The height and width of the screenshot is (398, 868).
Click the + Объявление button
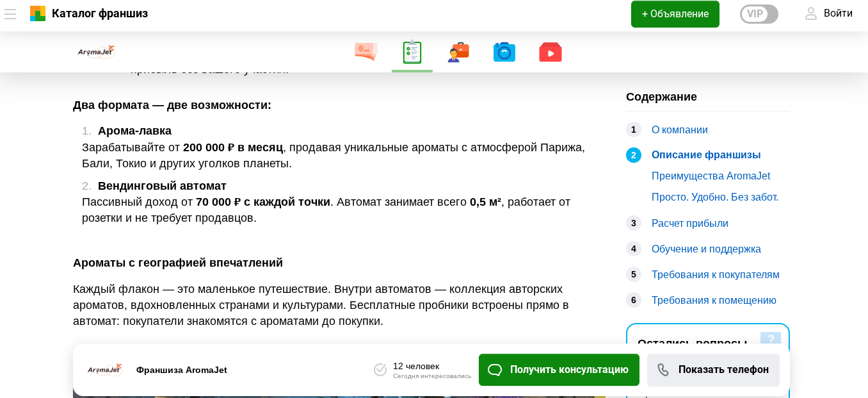675,14
